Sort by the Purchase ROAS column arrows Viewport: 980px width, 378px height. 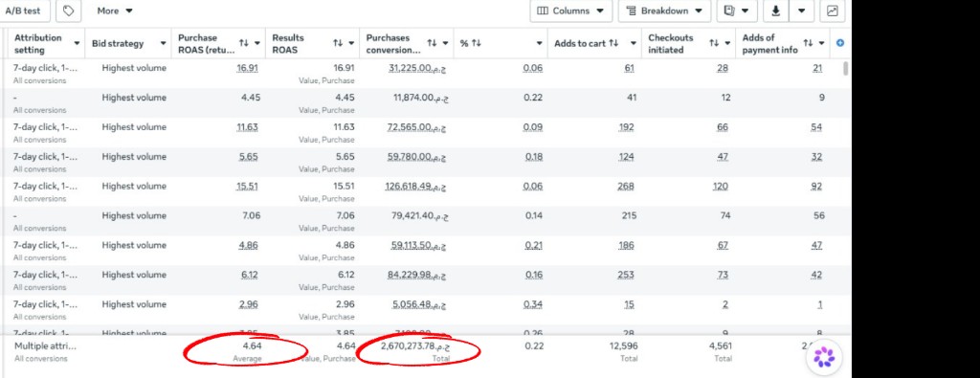pos(244,43)
